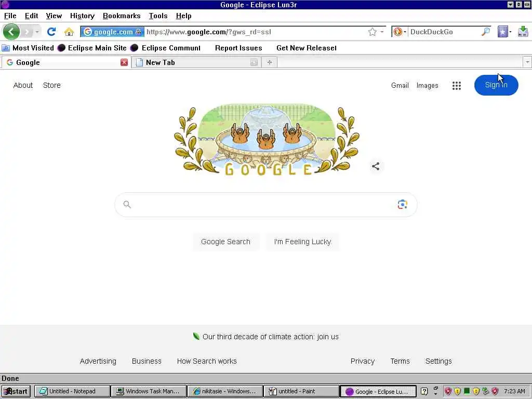The image size is (532, 399).
Task: Open the Terms footer link
Action: pos(400,362)
